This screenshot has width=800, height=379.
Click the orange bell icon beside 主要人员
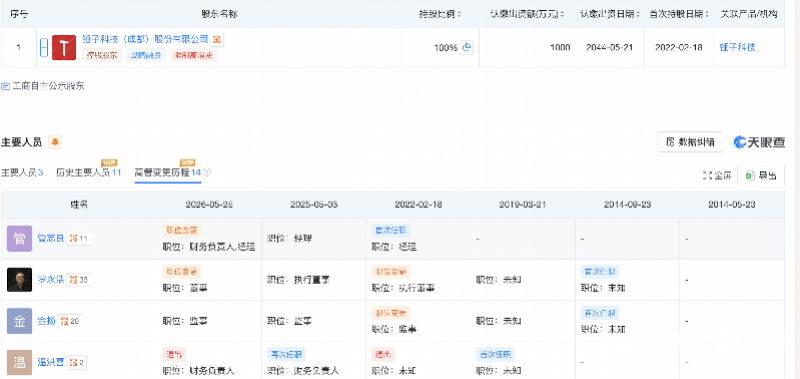point(55,142)
